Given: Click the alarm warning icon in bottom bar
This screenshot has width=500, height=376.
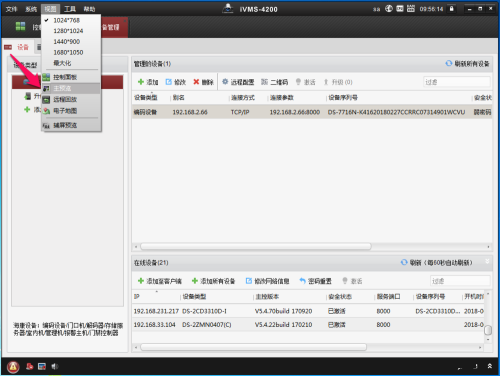Looking at the screenshot, I should (13, 367).
